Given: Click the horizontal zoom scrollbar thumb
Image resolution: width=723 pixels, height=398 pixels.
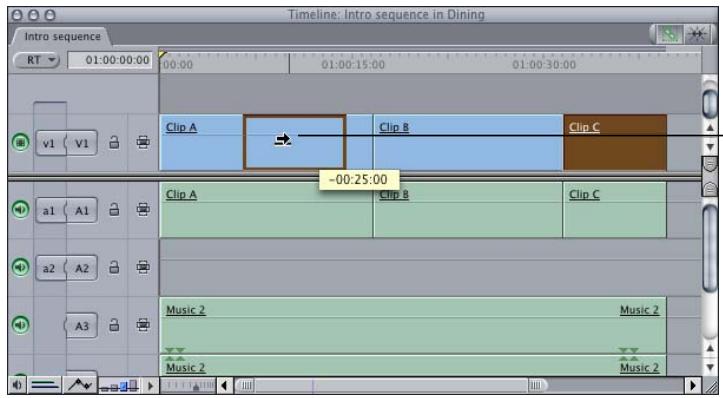Looking at the screenshot, I should 391,385.
